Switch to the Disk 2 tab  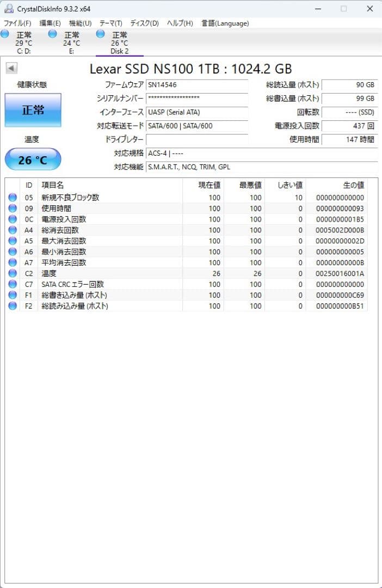point(120,43)
